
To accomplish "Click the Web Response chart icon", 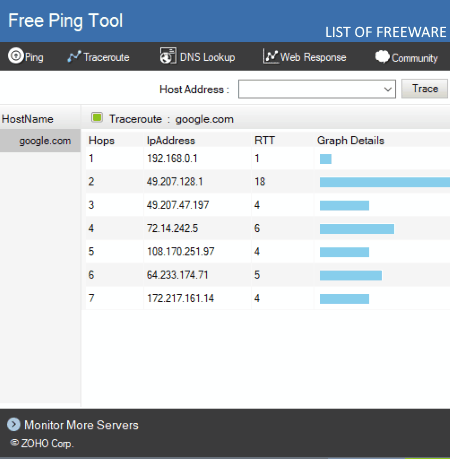I will (x=271, y=56).
